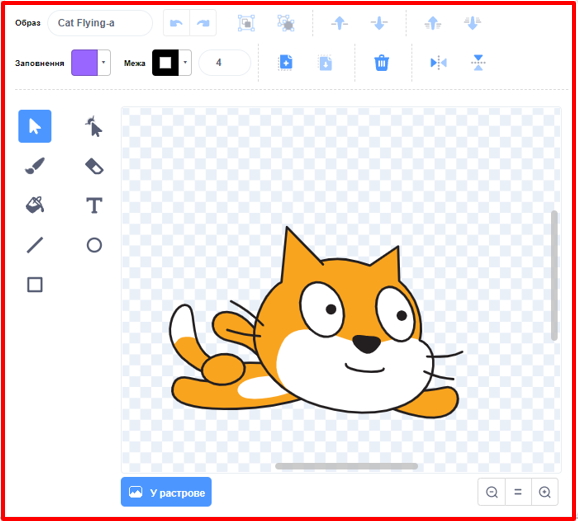The width and height of the screenshot is (578, 522).
Task: Click the Ungroup icon
Action: [286, 23]
